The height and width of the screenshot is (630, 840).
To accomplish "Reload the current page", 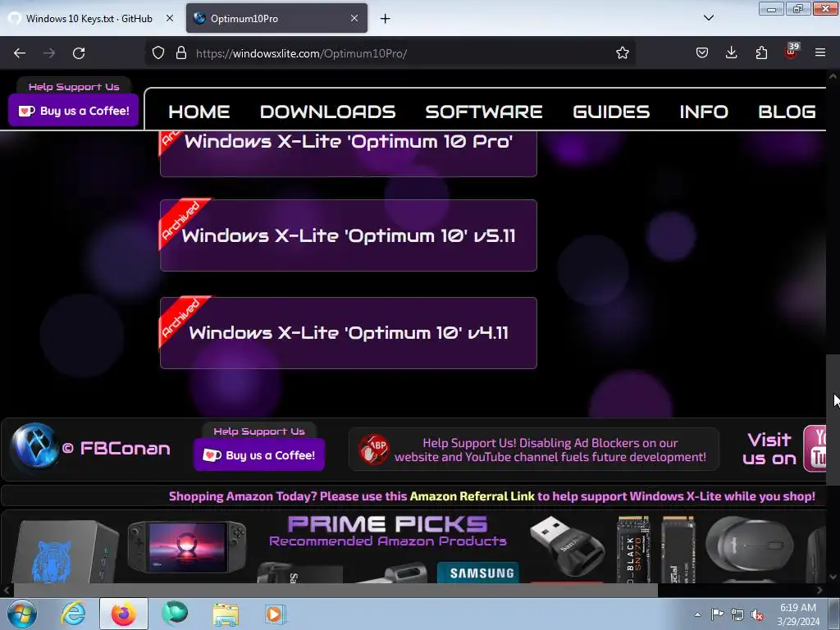I will tap(79, 53).
